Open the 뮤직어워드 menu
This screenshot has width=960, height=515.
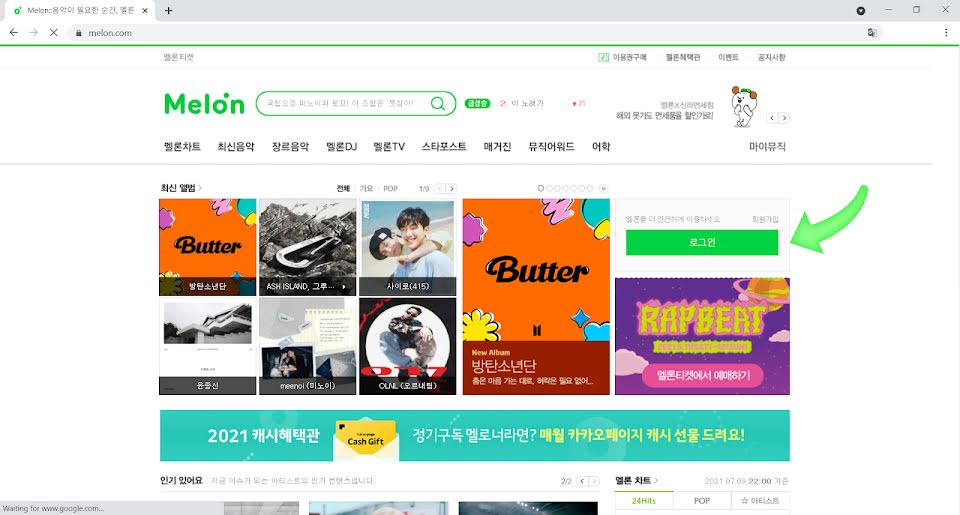[551, 146]
